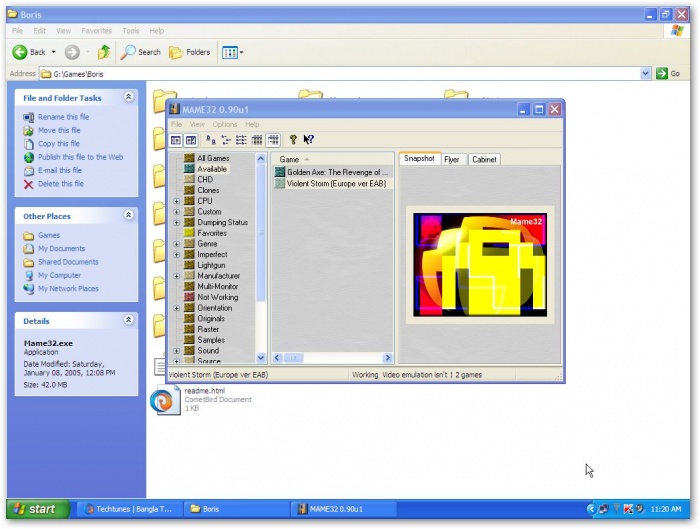Switch to the Flyer tab
This screenshot has height=529, width=700.
coord(452,159)
